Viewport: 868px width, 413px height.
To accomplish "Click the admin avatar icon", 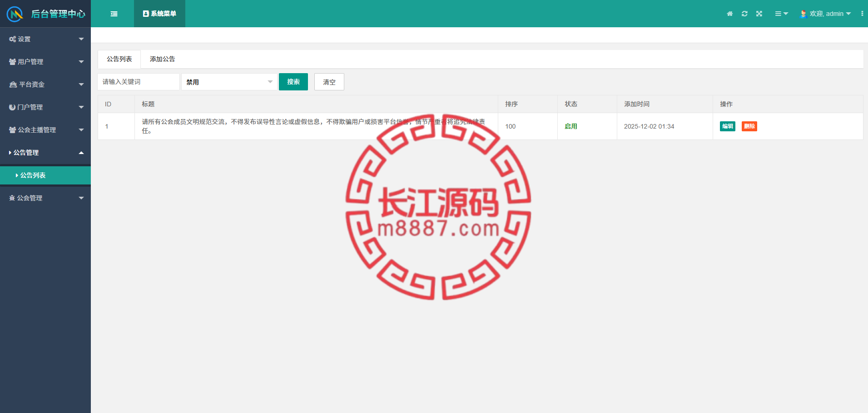I will [803, 14].
